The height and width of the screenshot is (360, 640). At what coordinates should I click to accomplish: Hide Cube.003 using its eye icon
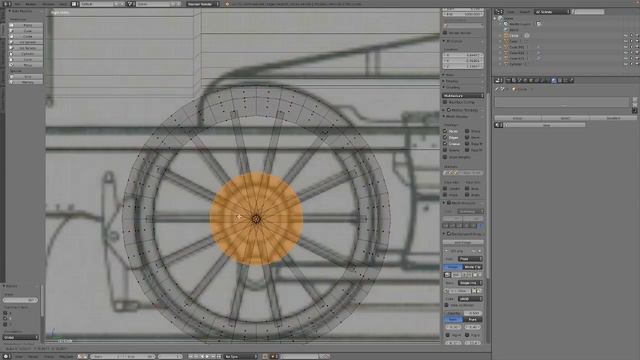pos(626,58)
